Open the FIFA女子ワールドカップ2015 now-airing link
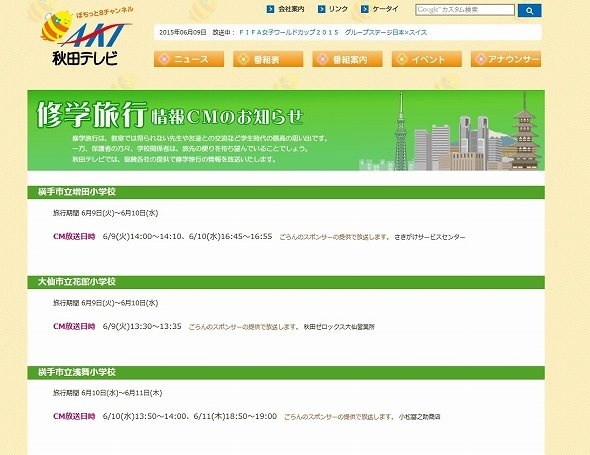Viewport: 590px width, 455px height. point(333,32)
